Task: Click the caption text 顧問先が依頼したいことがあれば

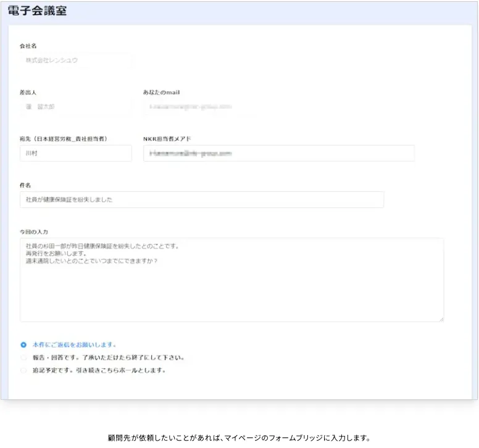Action: (x=164, y=438)
